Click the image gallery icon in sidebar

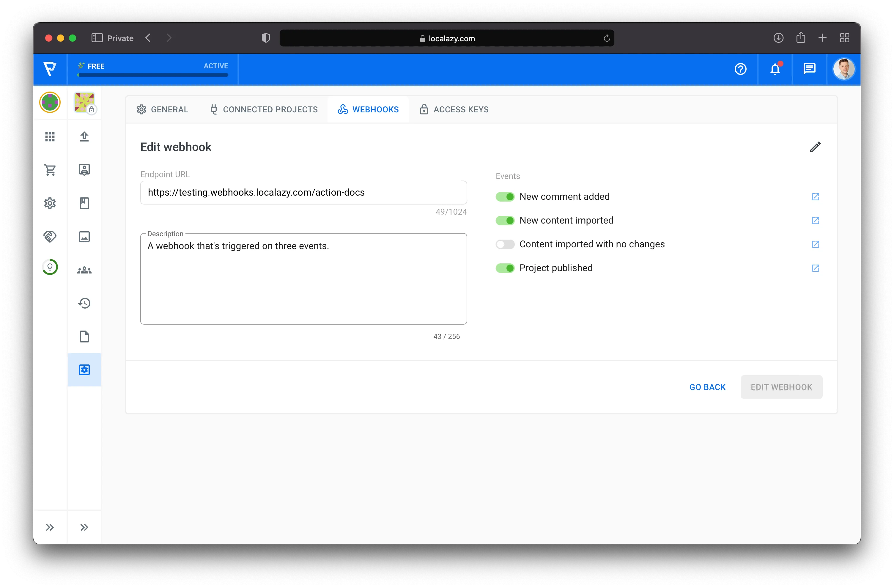[x=84, y=236]
